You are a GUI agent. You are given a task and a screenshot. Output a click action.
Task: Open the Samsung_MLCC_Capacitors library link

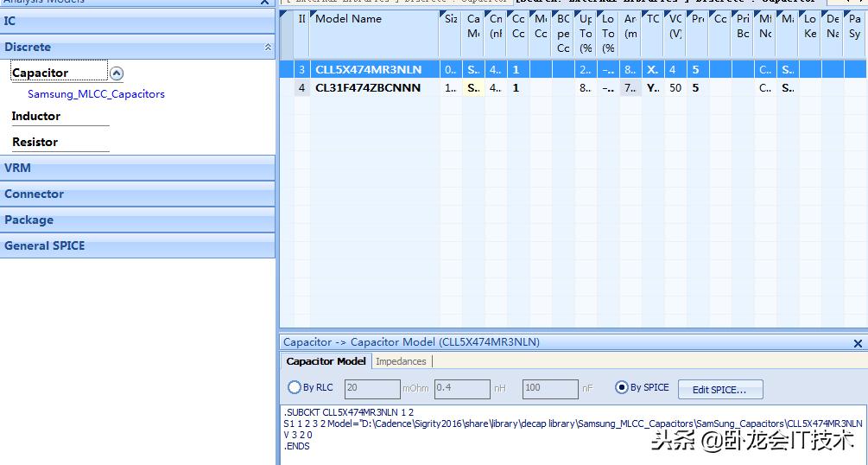pyautogui.click(x=96, y=94)
